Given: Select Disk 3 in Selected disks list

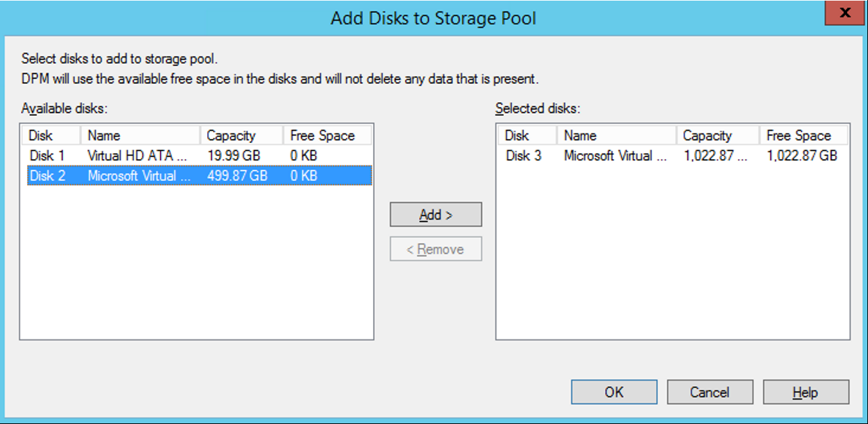Looking at the screenshot, I should click(674, 156).
